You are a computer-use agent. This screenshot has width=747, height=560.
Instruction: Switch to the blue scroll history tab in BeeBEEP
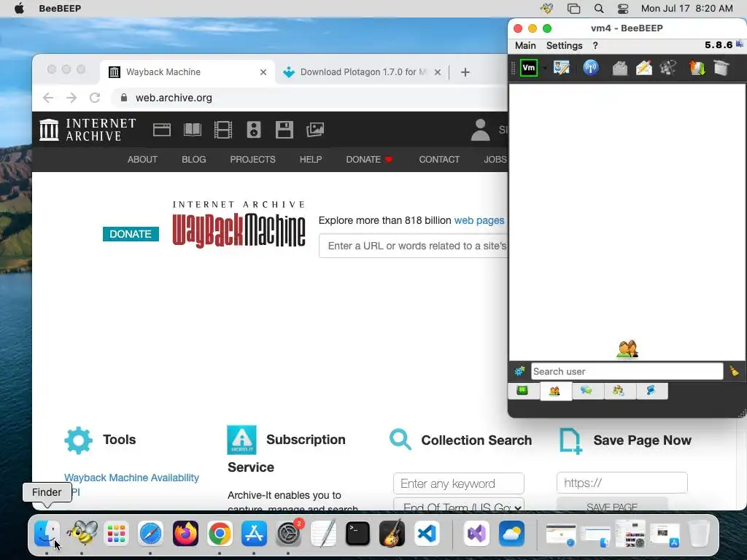click(x=651, y=391)
